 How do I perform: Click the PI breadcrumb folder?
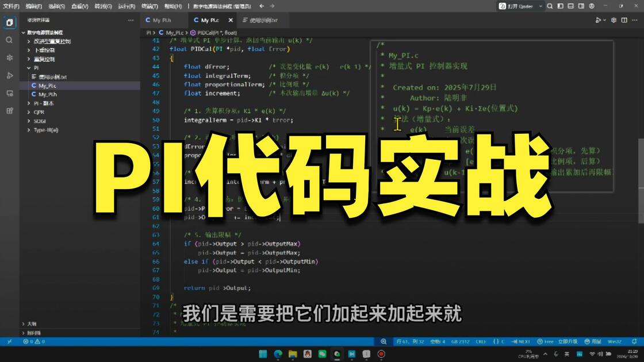tap(149, 33)
